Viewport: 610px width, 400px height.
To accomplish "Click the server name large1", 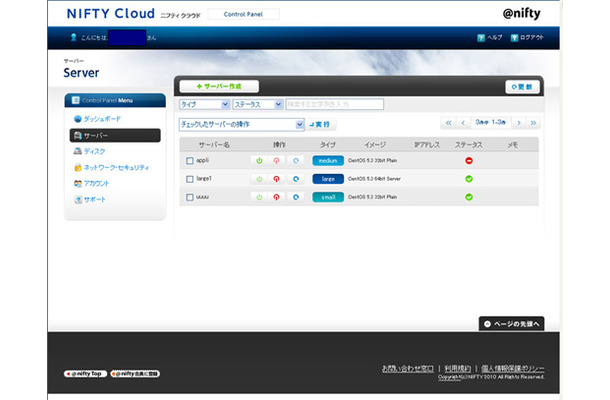I will (204, 179).
